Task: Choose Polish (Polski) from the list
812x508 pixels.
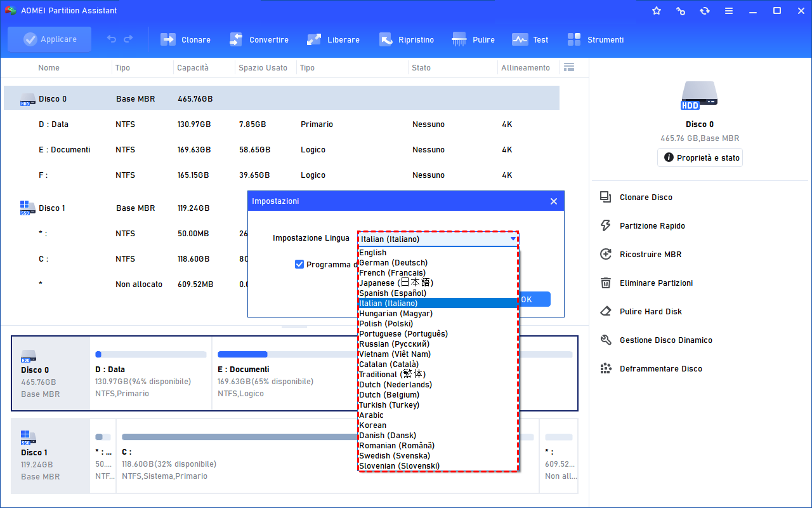Action: (438, 324)
